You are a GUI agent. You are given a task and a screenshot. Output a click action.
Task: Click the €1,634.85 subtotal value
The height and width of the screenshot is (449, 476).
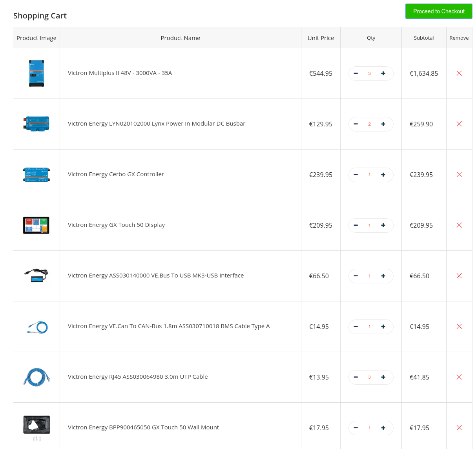(x=424, y=73)
